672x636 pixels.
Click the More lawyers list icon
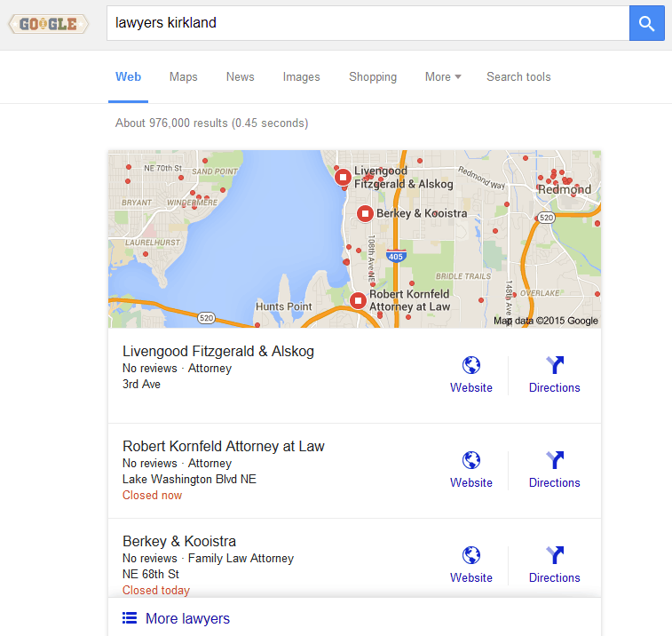130,618
